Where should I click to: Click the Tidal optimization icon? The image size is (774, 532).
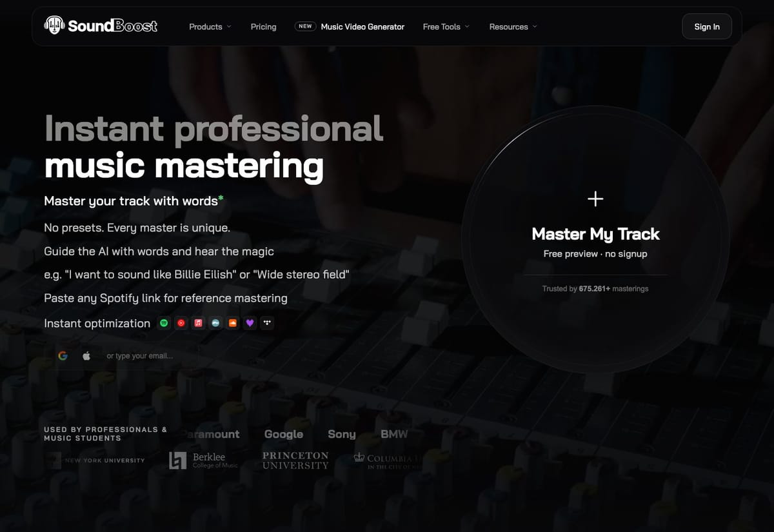(267, 323)
